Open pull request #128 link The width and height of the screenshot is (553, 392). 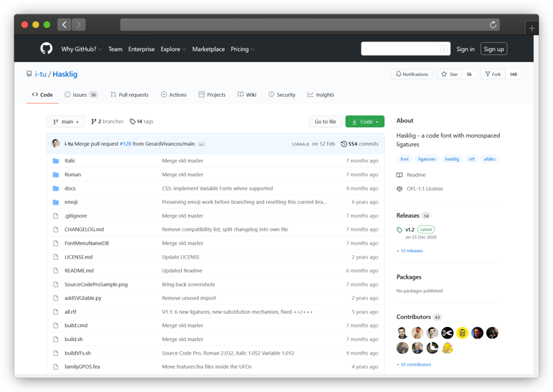pos(125,144)
